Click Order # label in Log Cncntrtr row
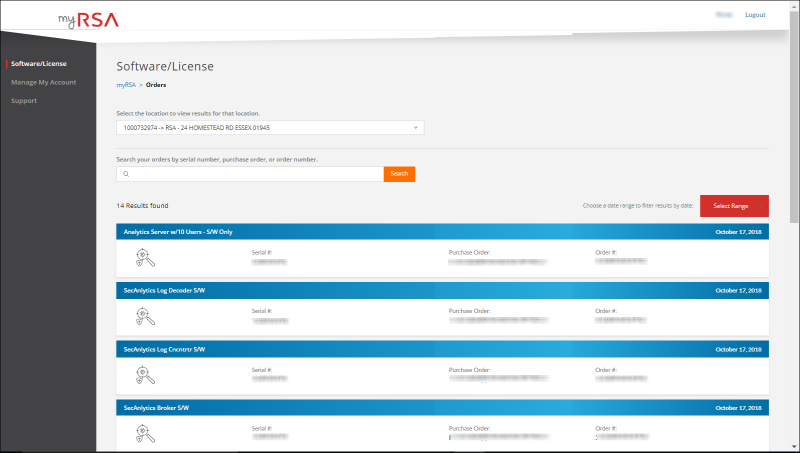This screenshot has height=453, width=800. [x=606, y=370]
